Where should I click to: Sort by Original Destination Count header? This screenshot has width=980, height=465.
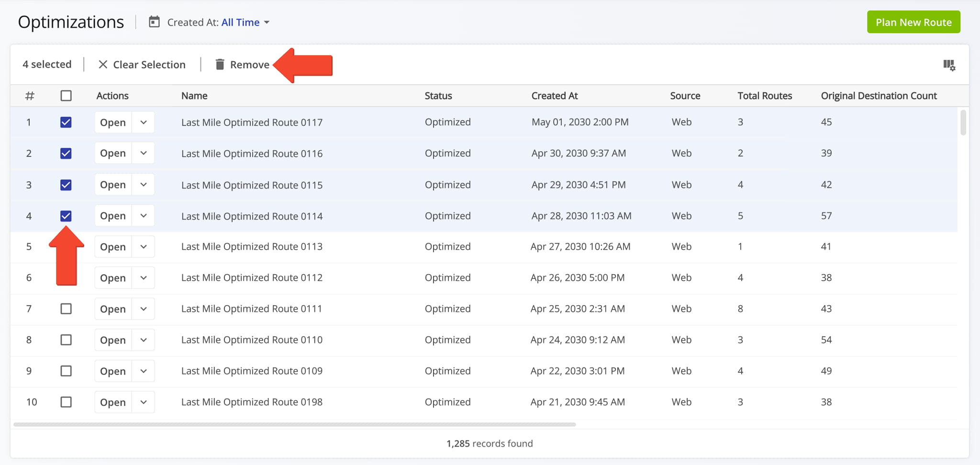(x=879, y=96)
